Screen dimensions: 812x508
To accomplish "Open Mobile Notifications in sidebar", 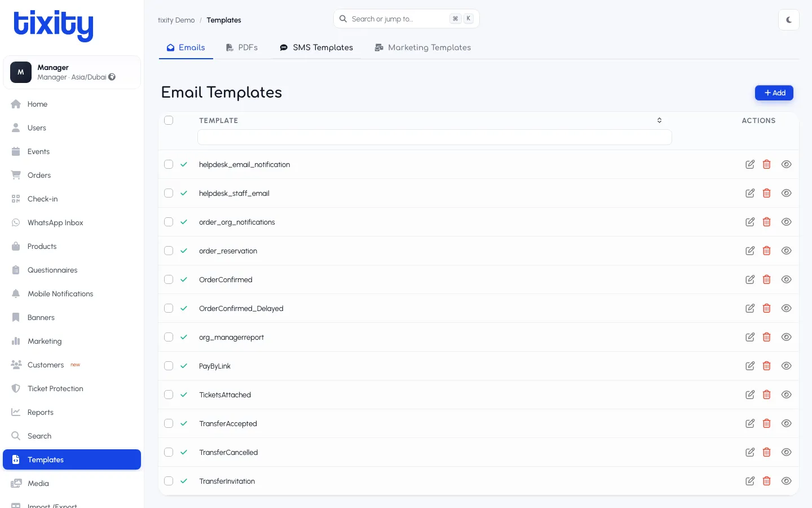I will (72, 294).
